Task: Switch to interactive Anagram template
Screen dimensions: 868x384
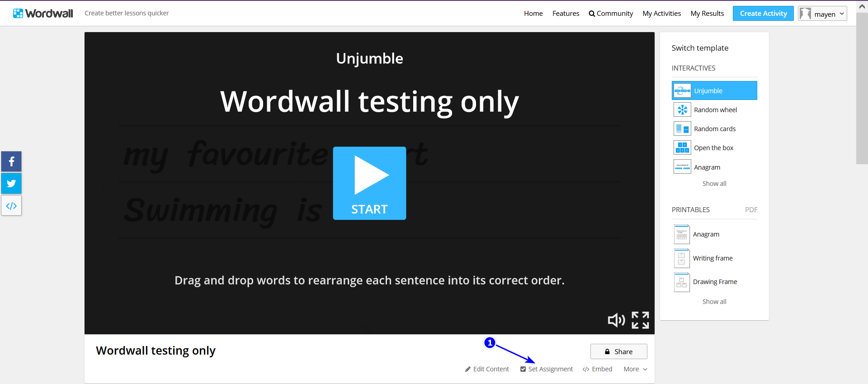Action: [707, 167]
